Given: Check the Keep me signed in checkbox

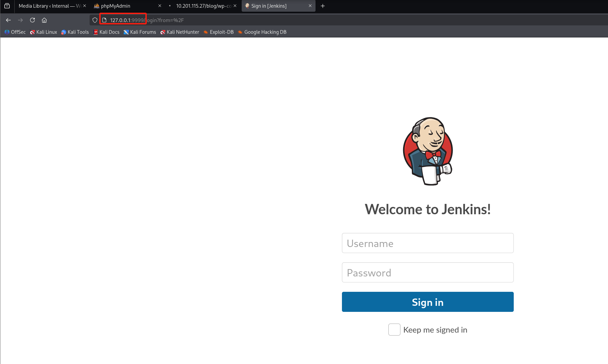Looking at the screenshot, I should coord(394,330).
